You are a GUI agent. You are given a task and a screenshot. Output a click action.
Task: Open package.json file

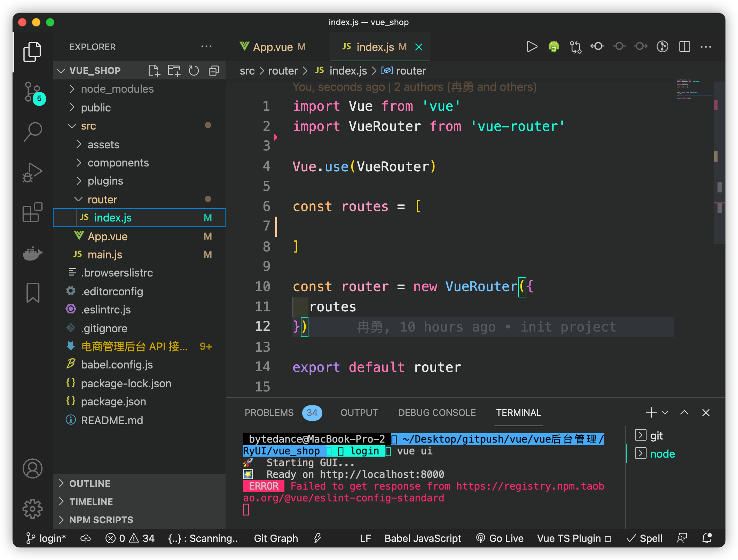(x=139, y=402)
